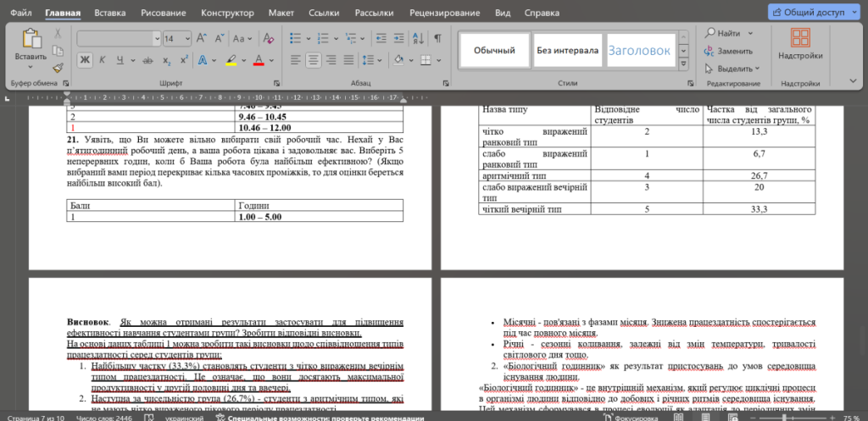Click the Format Painter brush icon
The width and height of the screenshot is (868, 421).
58,67
